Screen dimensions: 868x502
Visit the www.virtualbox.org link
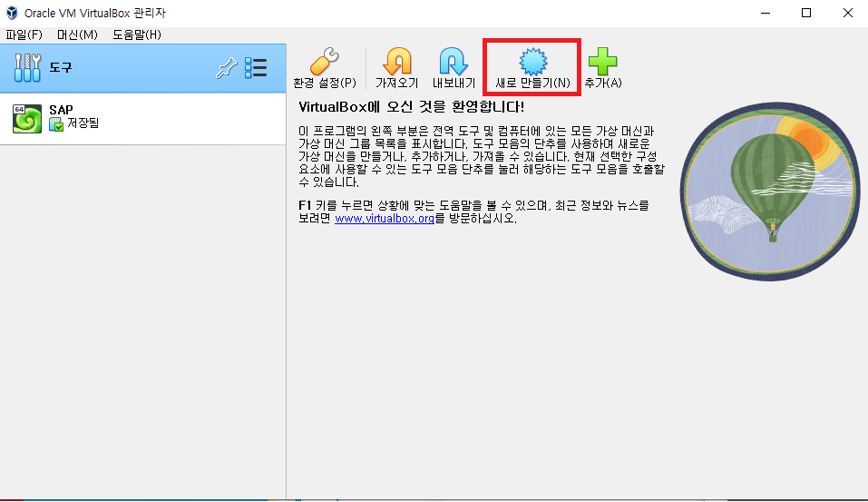point(385,218)
